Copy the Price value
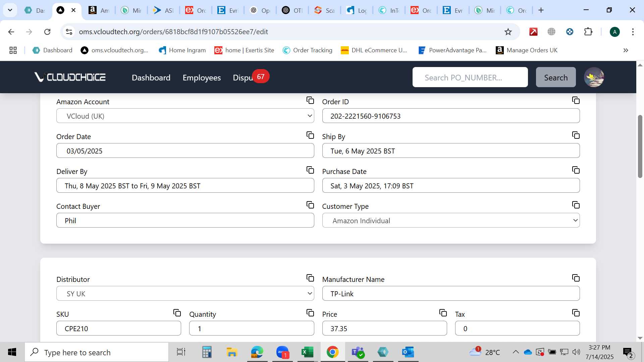The image size is (644, 362). click(443, 313)
